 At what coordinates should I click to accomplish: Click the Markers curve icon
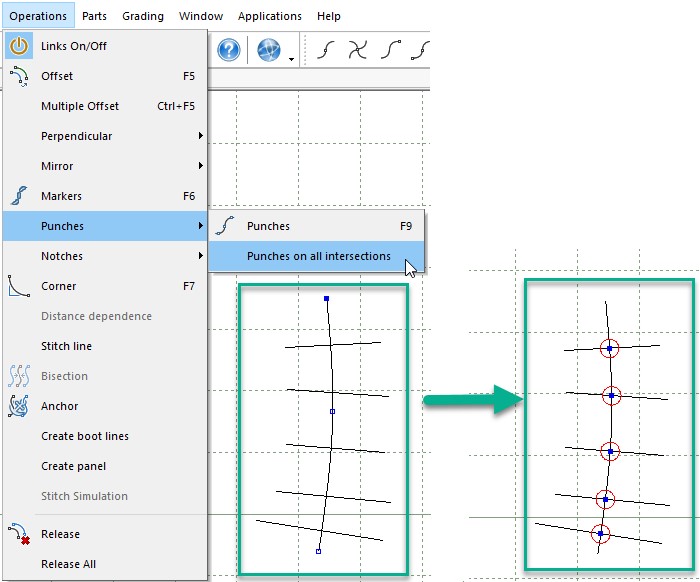(x=19, y=196)
